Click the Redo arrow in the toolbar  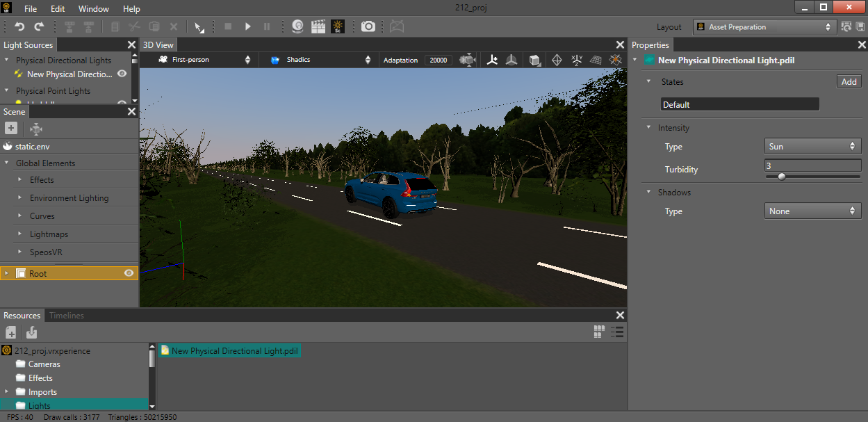(39, 26)
